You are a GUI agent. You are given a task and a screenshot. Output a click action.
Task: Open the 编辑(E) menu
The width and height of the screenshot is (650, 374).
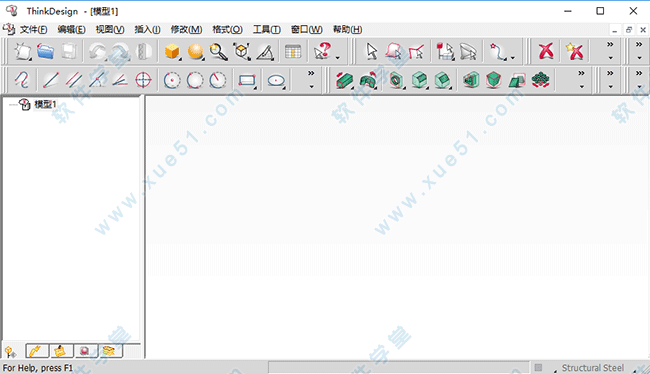pos(71,29)
